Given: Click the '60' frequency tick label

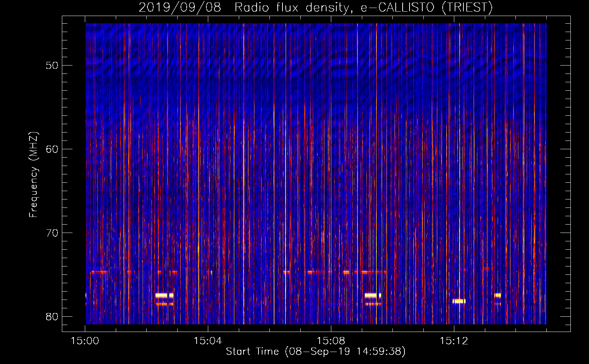Looking at the screenshot, I should coord(52,149).
